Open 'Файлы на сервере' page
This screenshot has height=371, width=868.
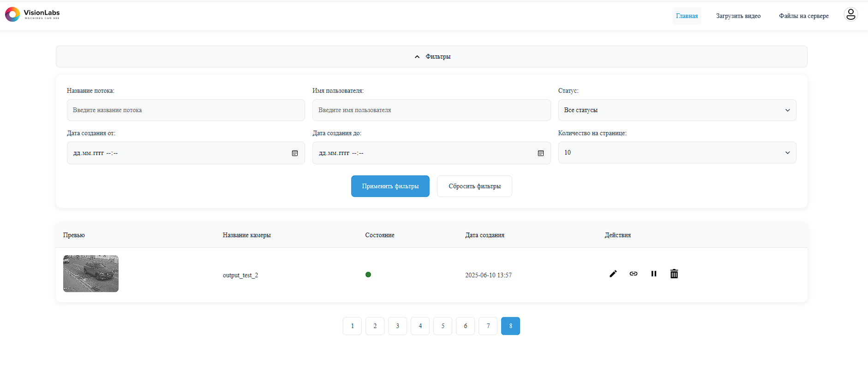[x=804, y=16]
